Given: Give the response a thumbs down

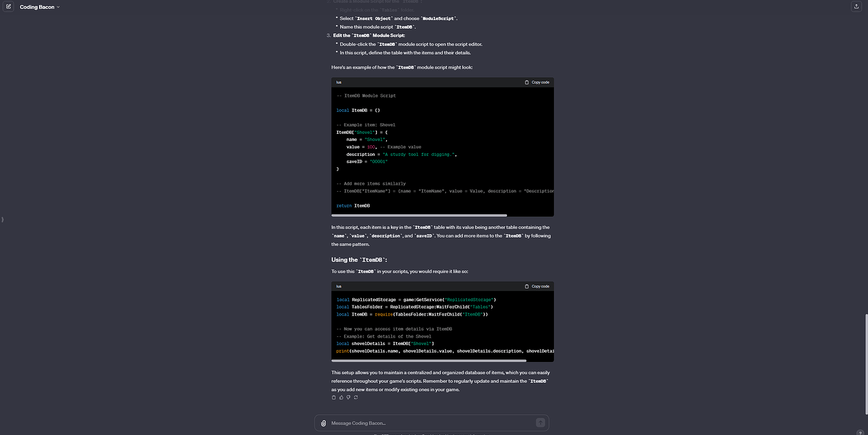Looking at the screenshot, I should click(348, 397).
